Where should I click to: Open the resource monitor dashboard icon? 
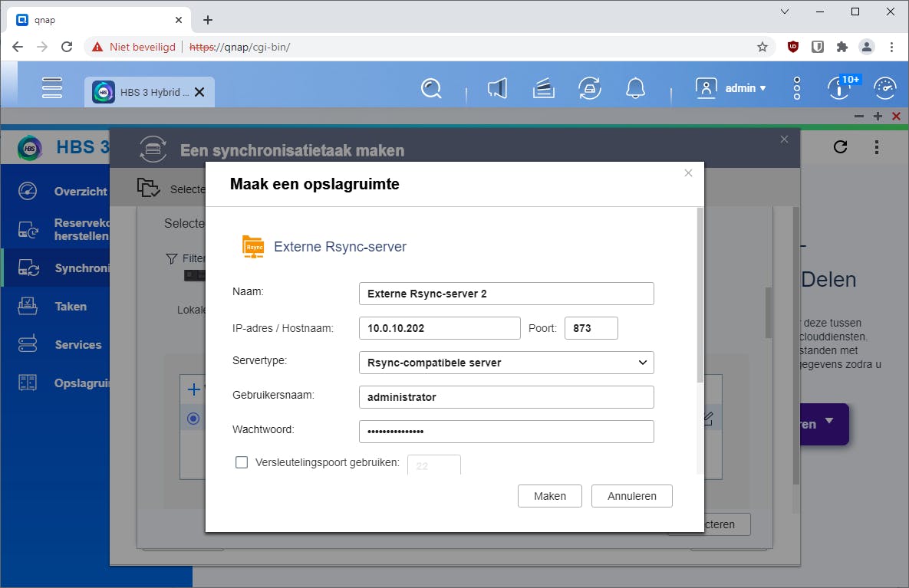[886, 87]
